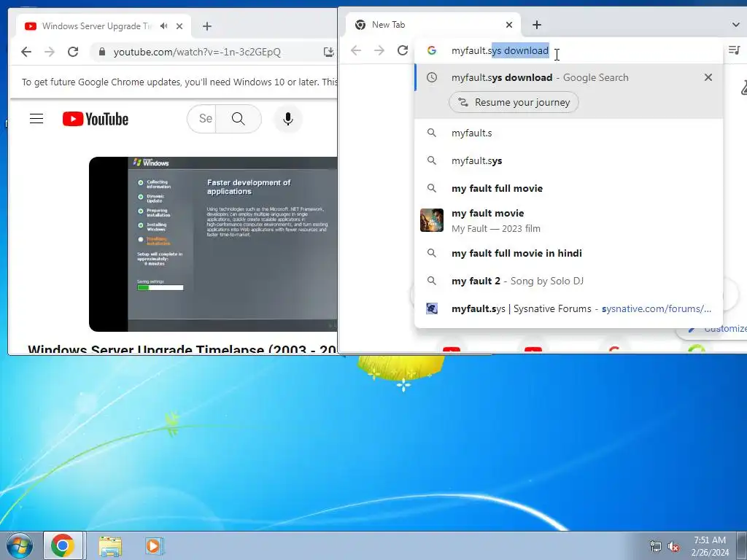The height and width of the screenshot is (560, 747).
Task: Close the New Tab tab
Action: (509, 25)
